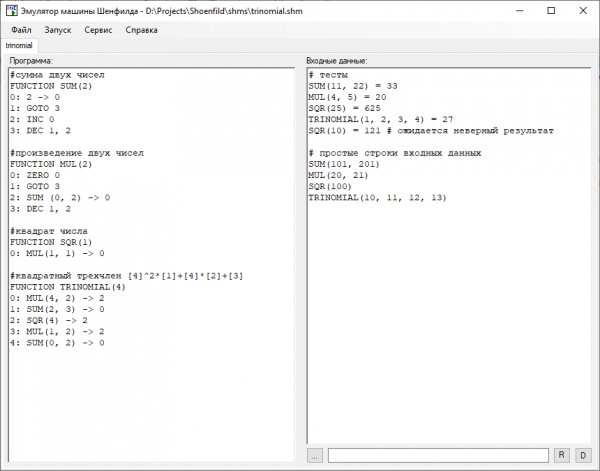Click the 'Программа:' panel label

pos(31,60)
